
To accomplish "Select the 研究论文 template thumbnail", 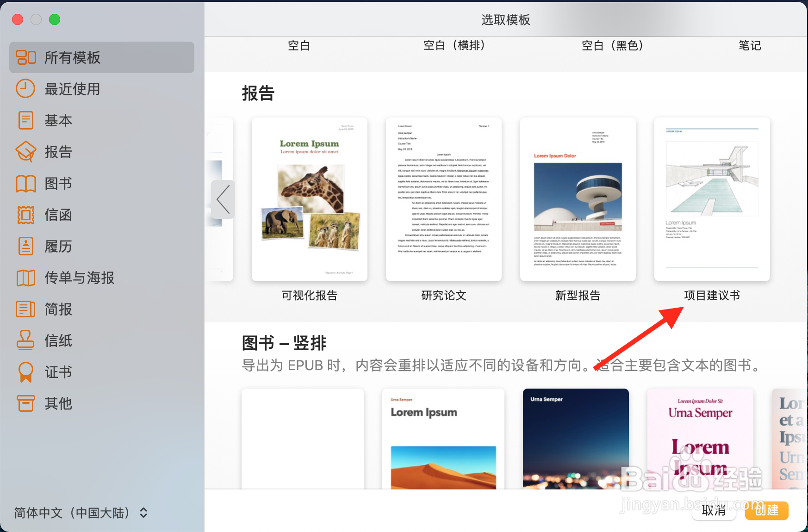I will (443, 199).
